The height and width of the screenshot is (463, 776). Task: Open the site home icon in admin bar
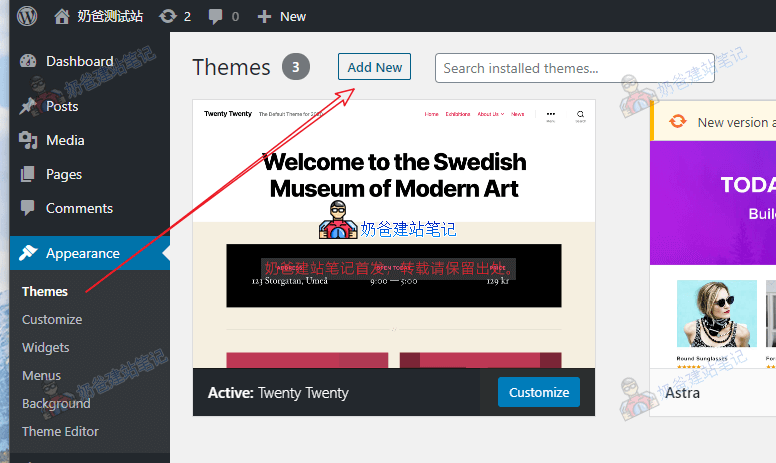click(x=62, y=16)
